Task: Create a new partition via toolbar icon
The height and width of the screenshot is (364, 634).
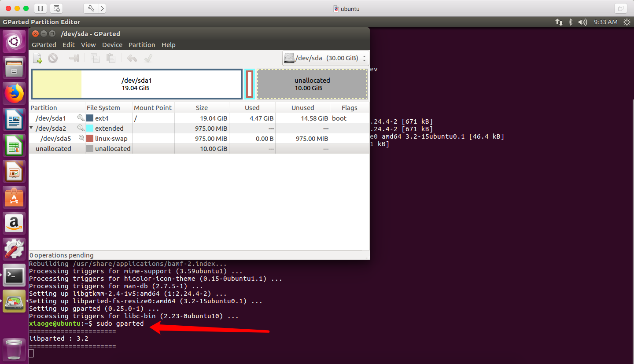Action: (38, 58)
